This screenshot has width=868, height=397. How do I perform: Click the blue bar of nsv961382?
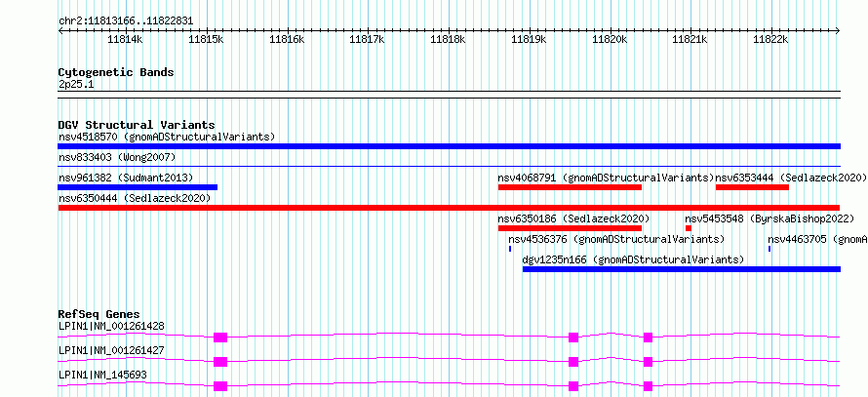pyautogui.click(x=138, y=187)
